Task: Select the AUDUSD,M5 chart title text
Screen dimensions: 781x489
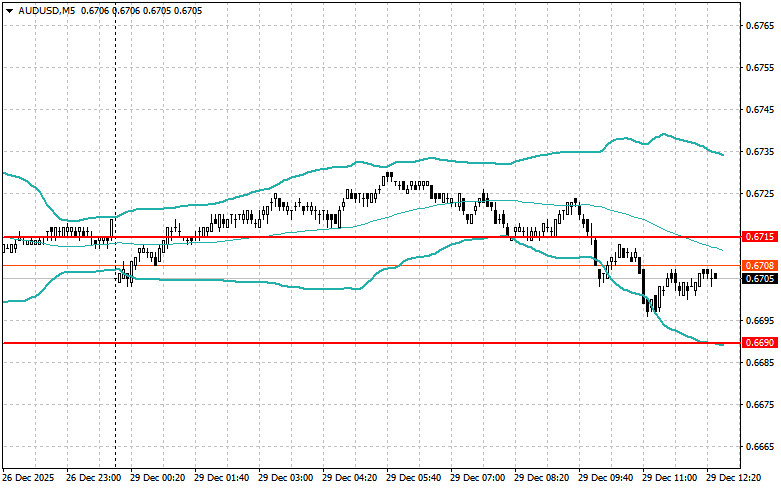Action: [x=46, y=10]
